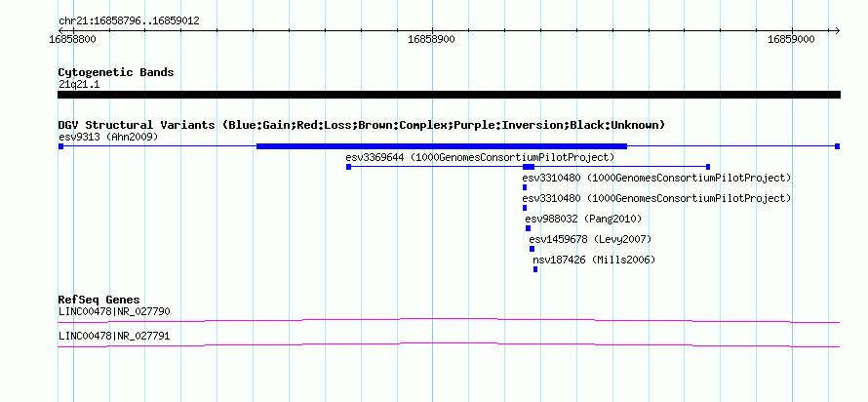
Task: Select the blue marker under esv1459678
Action: click(x=532, y=249)
